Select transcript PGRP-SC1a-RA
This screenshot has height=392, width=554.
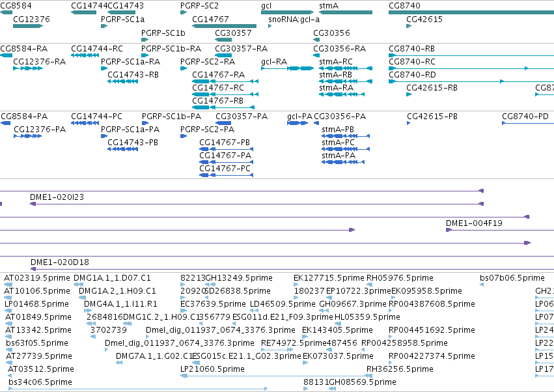click(130, 61)
